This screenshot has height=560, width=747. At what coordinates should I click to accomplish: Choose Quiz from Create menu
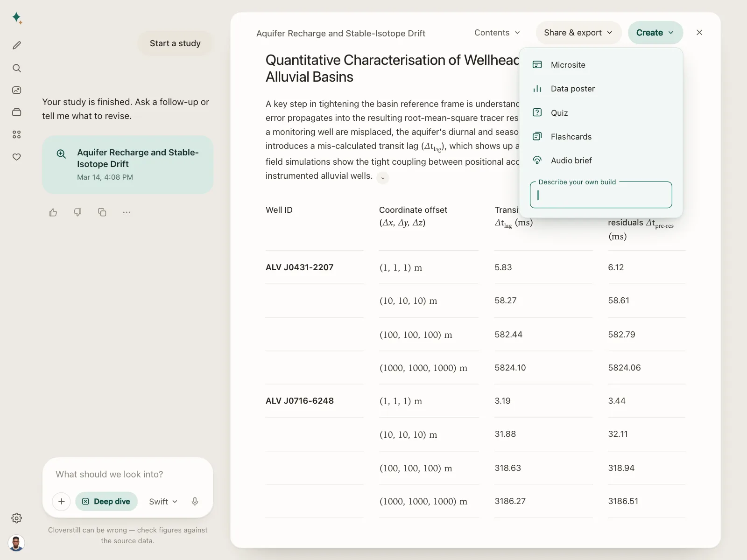coord(601,112)
